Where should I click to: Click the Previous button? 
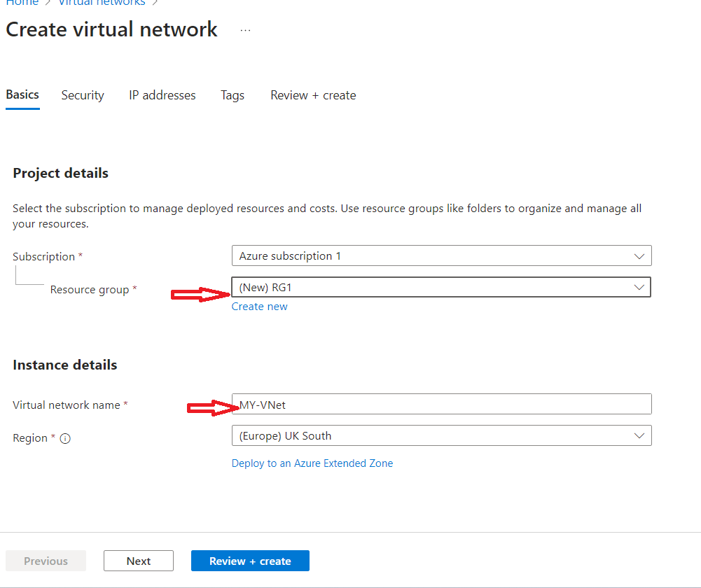46,561
